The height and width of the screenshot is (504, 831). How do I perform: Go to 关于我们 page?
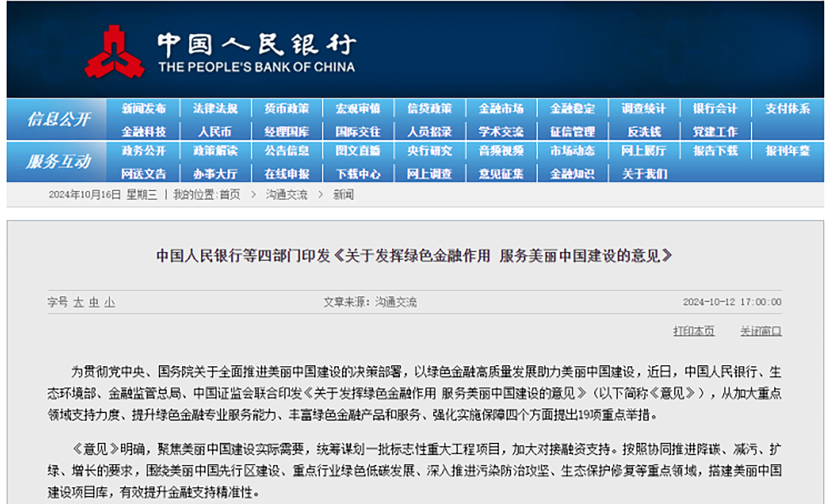pos(644,173)
